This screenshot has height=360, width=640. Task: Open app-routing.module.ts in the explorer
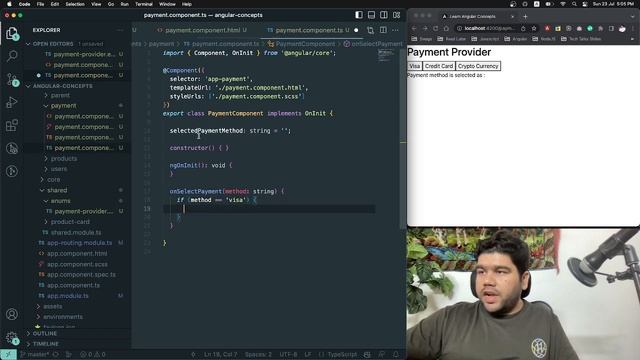click(x=79, y=243)
